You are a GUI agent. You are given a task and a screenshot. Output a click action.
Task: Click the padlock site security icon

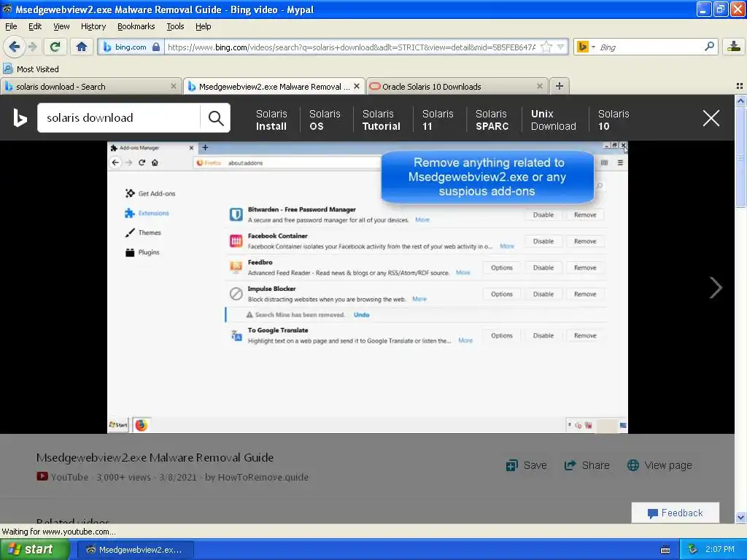(x=156, y=47)
